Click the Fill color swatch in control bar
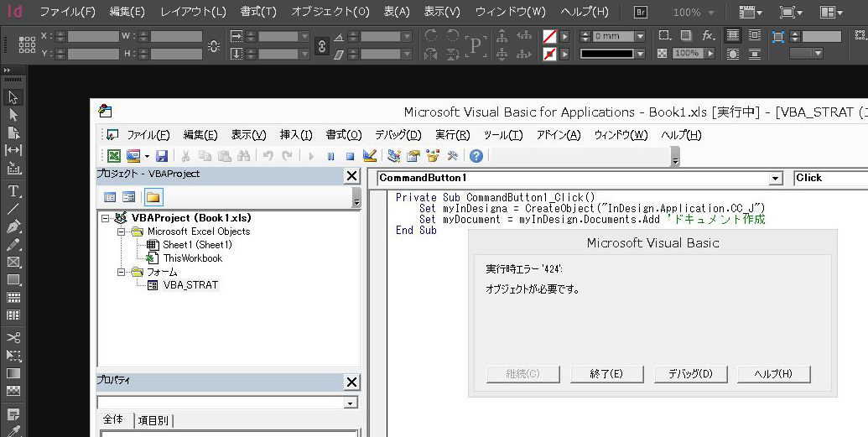This screenshot has height=437, width=868. [x=549, y=36]
